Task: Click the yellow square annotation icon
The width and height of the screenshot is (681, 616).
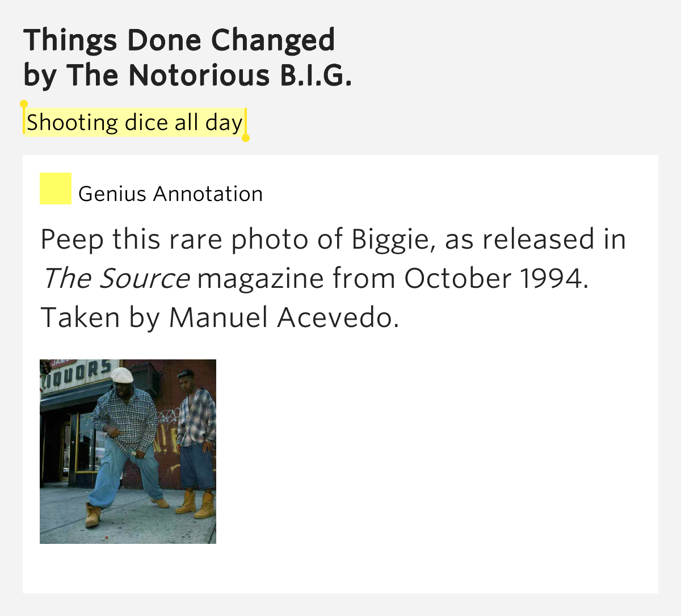Action: (x=56, y=188)
